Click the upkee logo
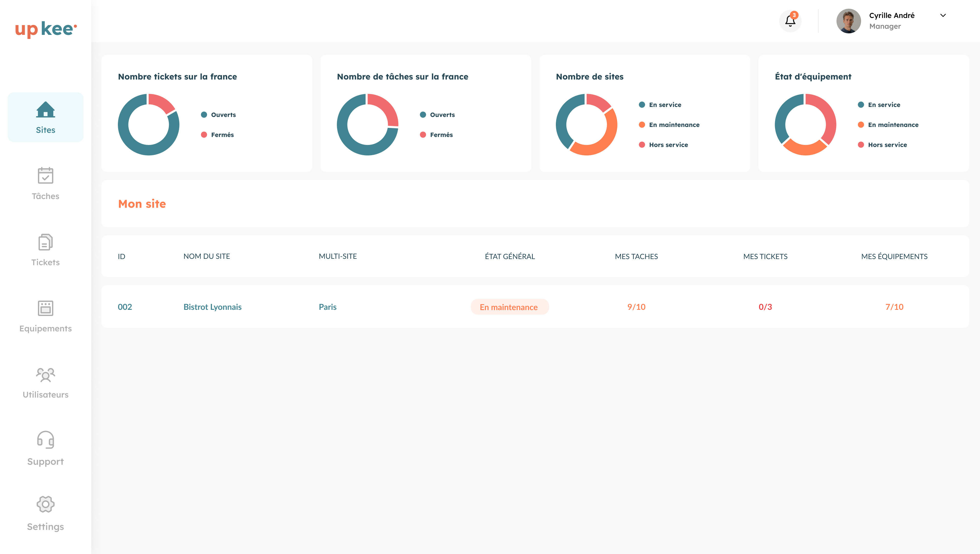The height and width of the screenshot is (554, 980). (x=46, y=29)
